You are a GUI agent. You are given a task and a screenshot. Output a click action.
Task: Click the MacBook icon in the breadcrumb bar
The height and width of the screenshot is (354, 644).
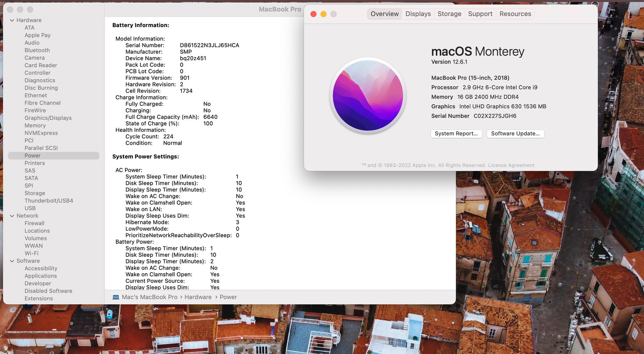tap(116, 297)
